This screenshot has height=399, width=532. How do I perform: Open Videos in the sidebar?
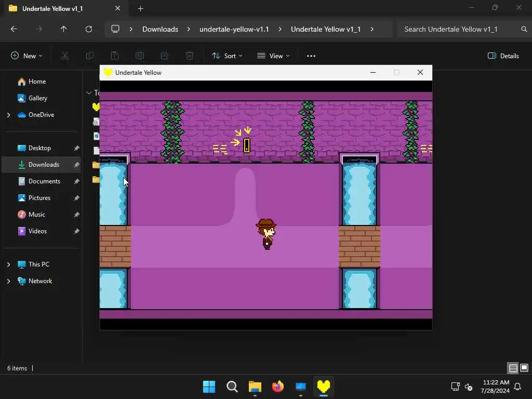click(37, 231)
